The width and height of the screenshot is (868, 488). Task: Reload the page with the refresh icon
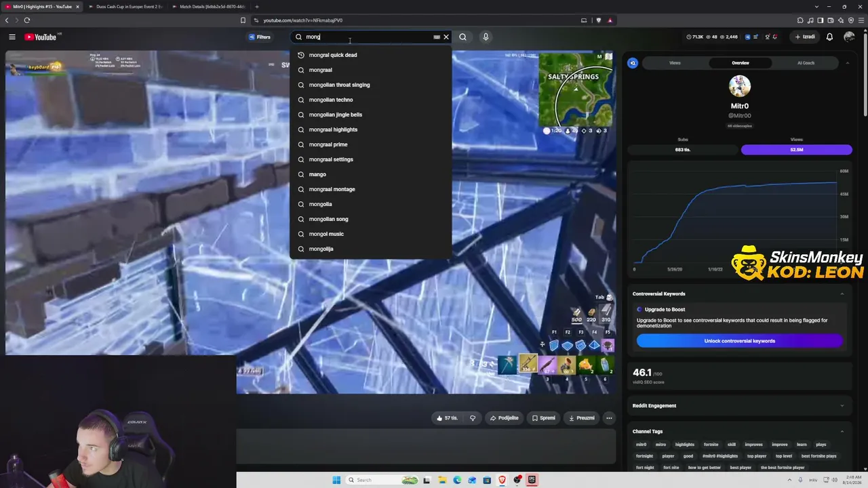tap(27, 20)
